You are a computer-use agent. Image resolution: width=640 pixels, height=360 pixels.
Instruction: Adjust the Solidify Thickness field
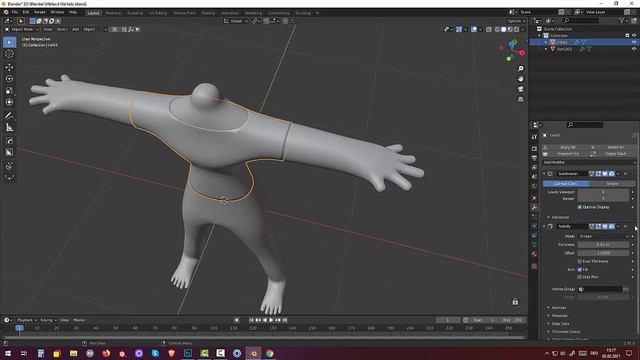pyautogui.click(x=603, y=245)
